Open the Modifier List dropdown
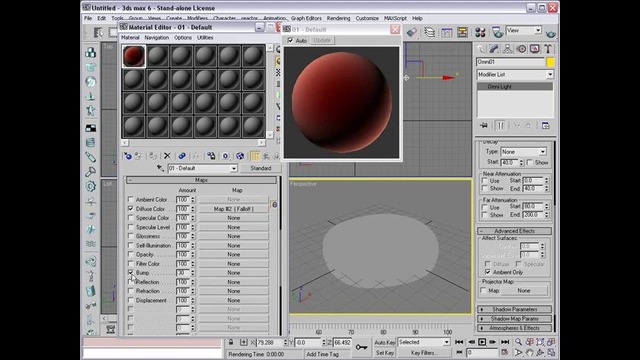Viewport: 640px width, 360px height. click(x=550, y=75)
